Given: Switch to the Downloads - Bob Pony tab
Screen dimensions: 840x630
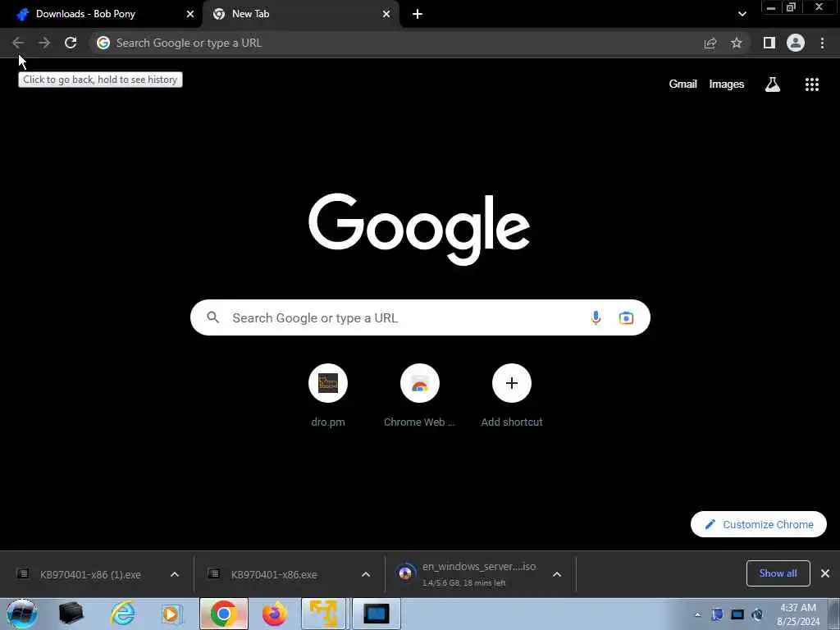Looking at the screenshot, I should (x=101, y=15).
